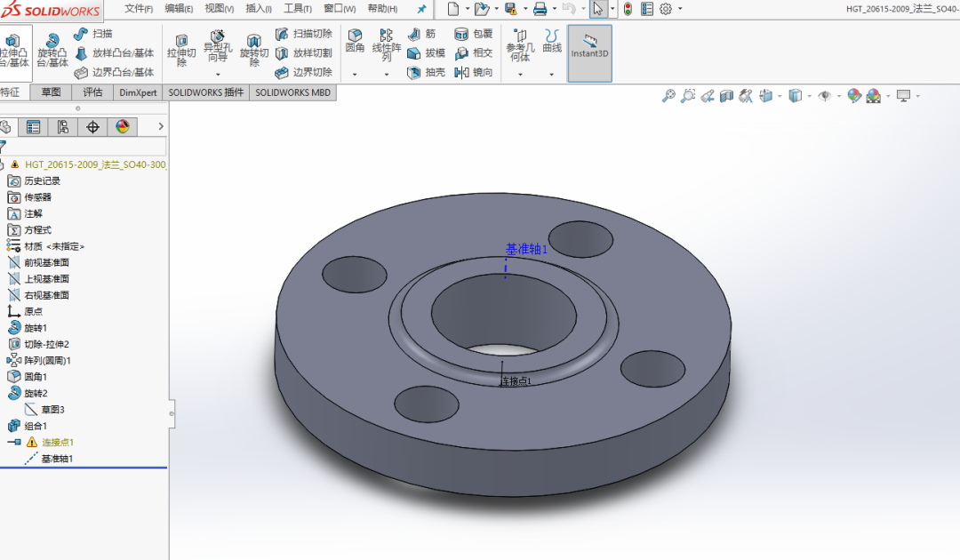Screen dimensions: 960x560
Task: Open the PropertyManager panel tab icon
Action: [34, 127]
